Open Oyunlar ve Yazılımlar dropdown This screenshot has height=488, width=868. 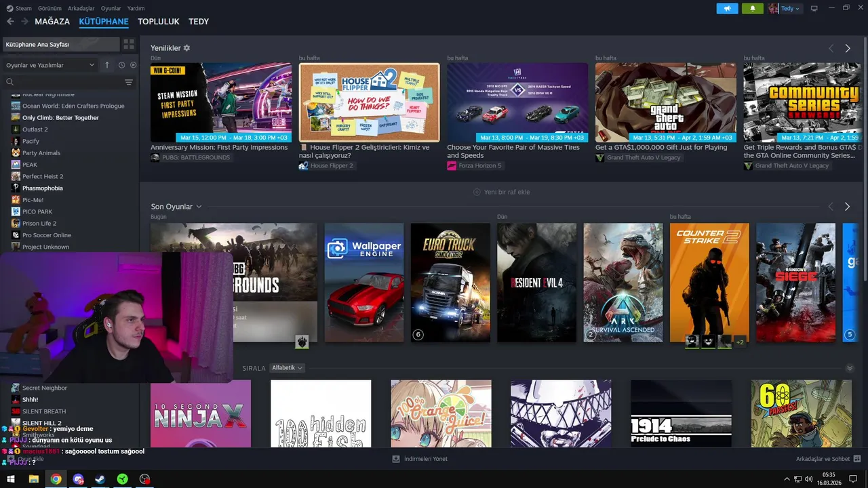click(x=50, y=65)
